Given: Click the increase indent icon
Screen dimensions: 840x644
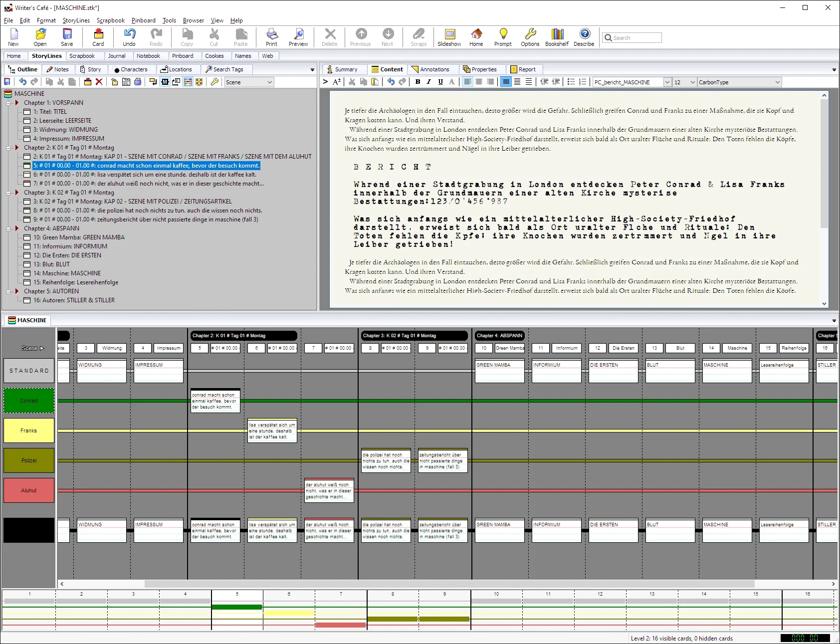Looking at the screenshot, I should (556, 82).
